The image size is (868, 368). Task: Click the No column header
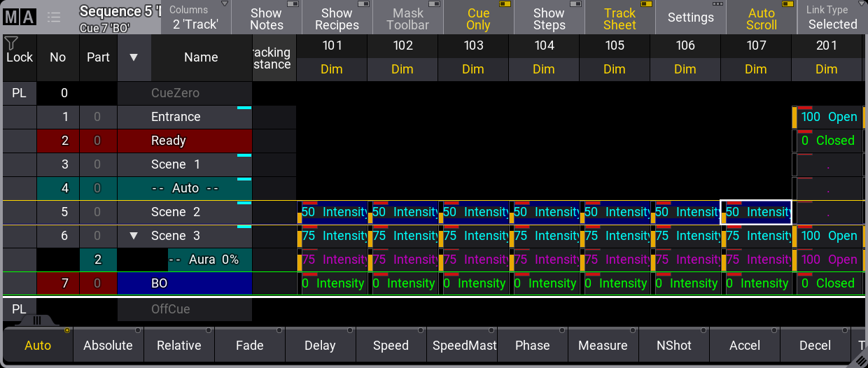(57, 57)
